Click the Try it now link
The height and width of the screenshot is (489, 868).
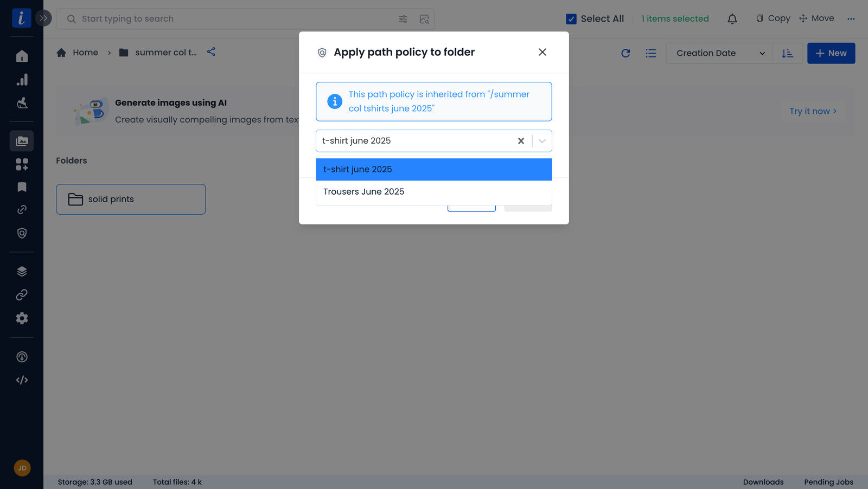point(813,111)
